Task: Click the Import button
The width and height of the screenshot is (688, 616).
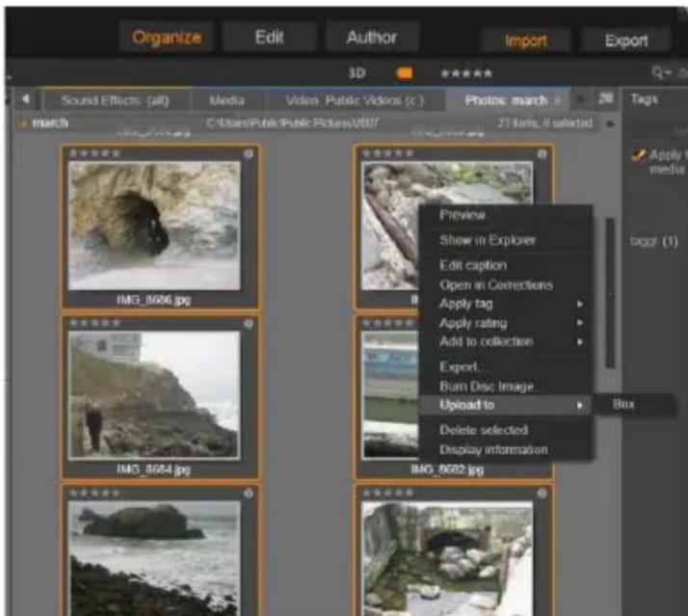Action: click(526, 40)
